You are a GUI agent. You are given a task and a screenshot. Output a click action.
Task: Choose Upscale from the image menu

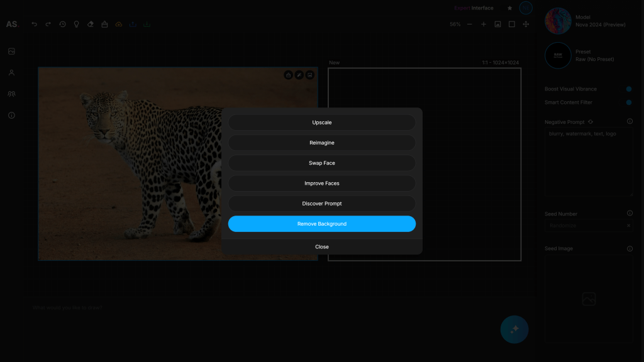pyautogui.click(x=321, y=122)
